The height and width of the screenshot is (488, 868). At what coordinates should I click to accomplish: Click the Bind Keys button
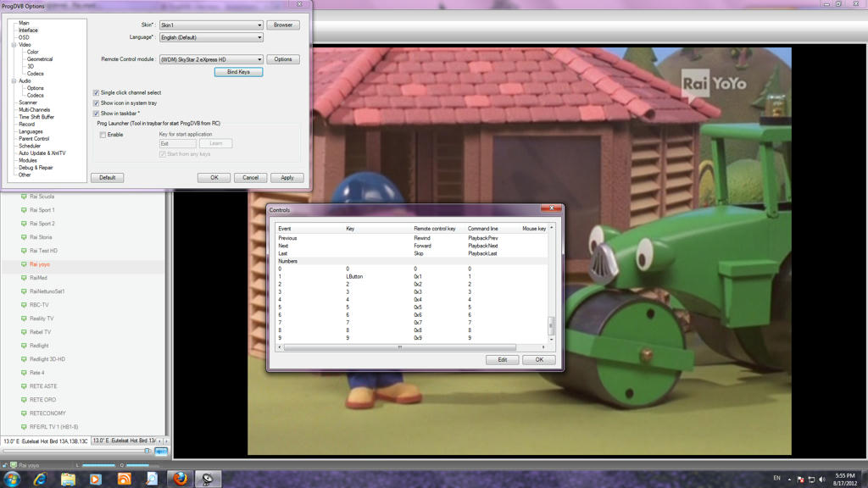238,72
